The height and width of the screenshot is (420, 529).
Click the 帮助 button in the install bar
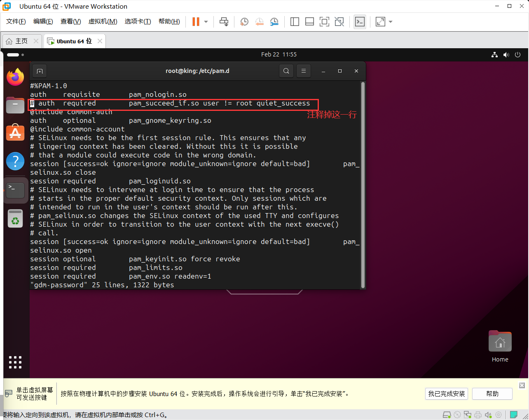tap(492, 394)
